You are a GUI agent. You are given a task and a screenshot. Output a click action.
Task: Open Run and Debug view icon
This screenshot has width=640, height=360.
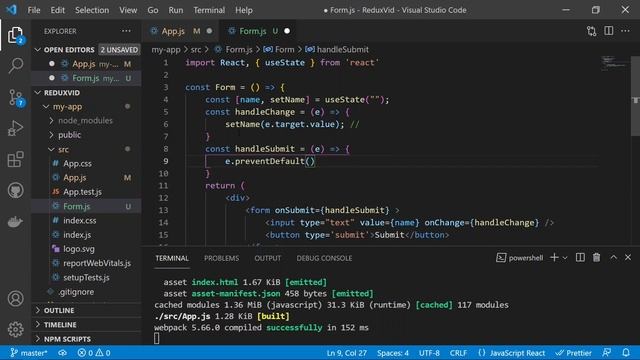[16, 128]
